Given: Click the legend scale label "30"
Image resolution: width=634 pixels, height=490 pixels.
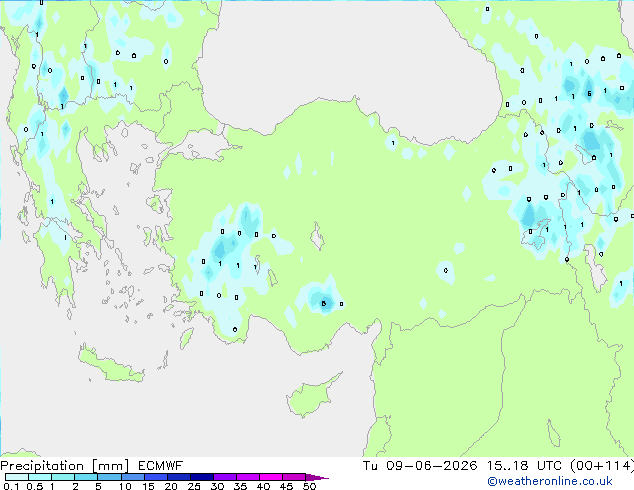Looking at the screenshot, I should click(217, 486).
